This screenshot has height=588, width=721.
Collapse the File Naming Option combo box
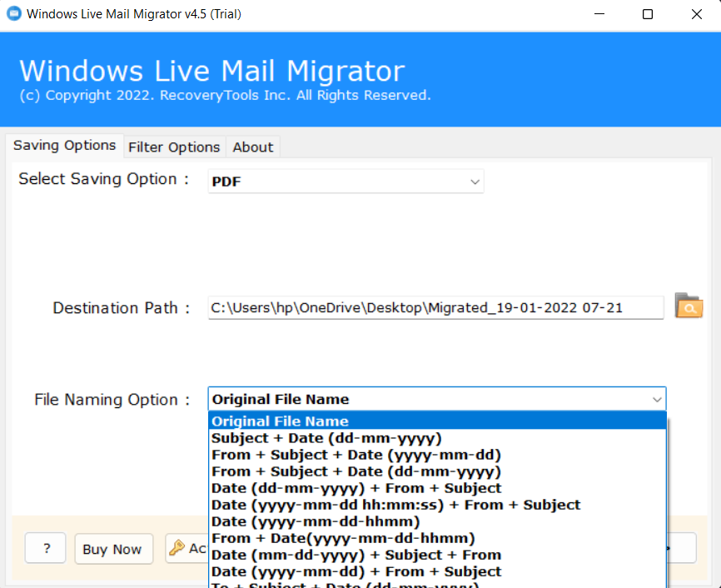click(x=437, y=399)
